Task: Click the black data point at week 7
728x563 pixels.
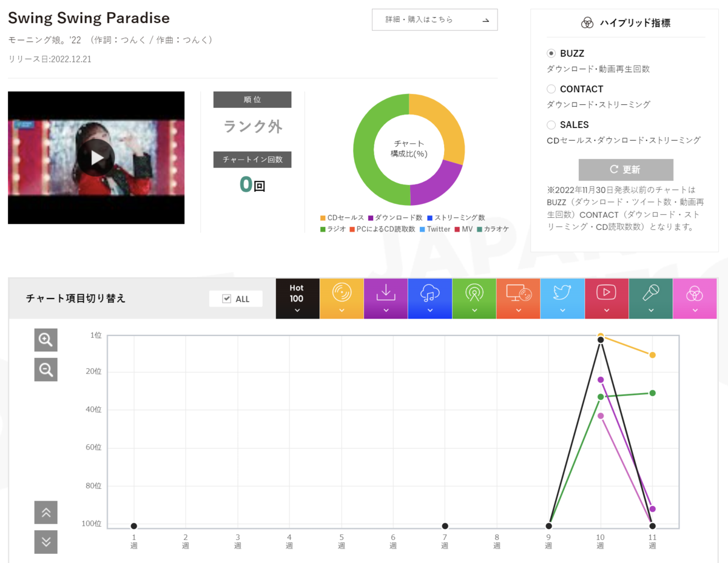Action: tap(445, 526)
